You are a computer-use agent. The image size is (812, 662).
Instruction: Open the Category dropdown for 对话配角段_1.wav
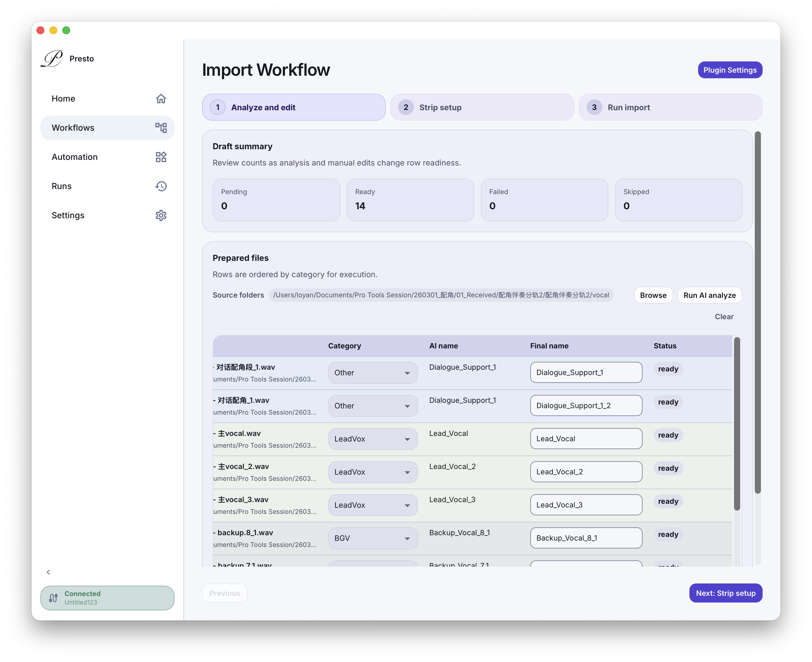tap(373, 373)
